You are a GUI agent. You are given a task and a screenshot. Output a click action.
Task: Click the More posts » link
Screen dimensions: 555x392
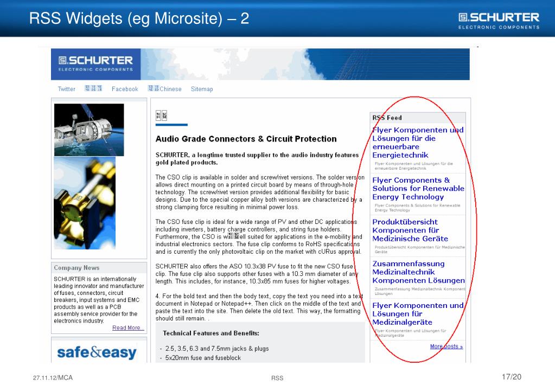click(x=446, y=346)
